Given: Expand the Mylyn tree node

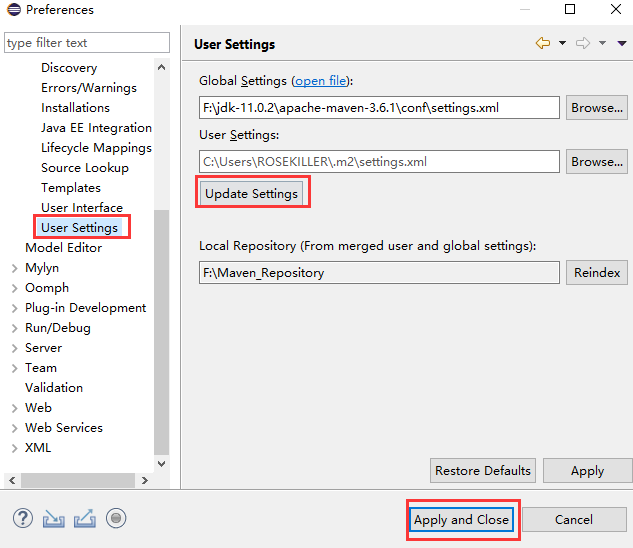Looking at the screenshot, I should click(15, 268).
